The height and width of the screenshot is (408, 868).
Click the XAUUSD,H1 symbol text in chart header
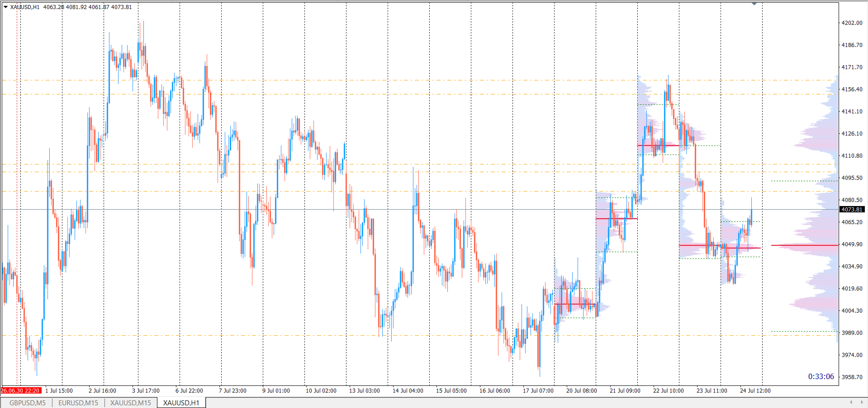click(x=25, y=7)
